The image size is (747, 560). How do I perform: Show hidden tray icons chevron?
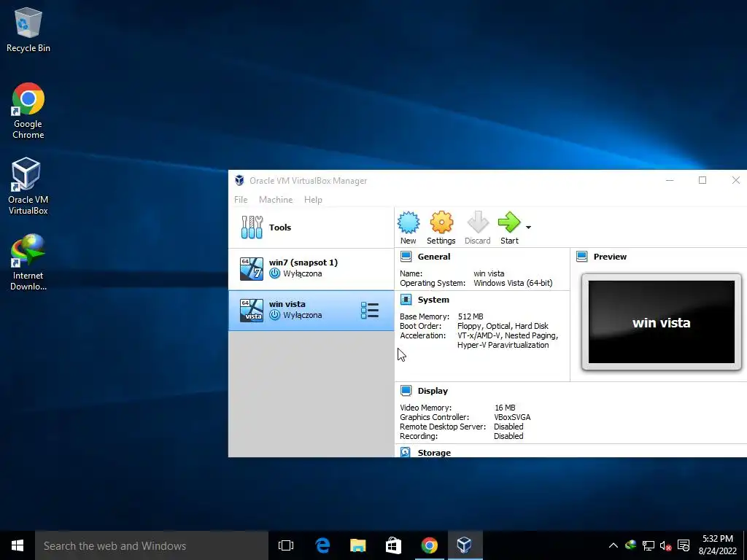point(613,545)
